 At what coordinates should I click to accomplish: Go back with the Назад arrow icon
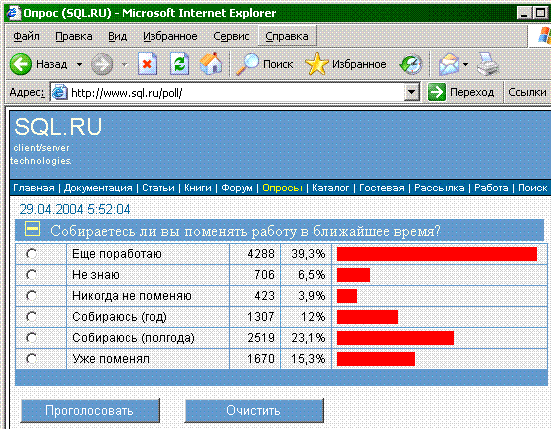coord(21,64)
